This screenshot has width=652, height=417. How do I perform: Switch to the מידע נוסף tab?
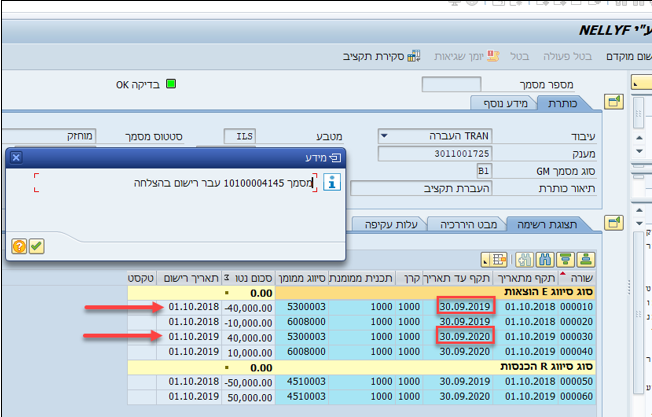(505, 103)
